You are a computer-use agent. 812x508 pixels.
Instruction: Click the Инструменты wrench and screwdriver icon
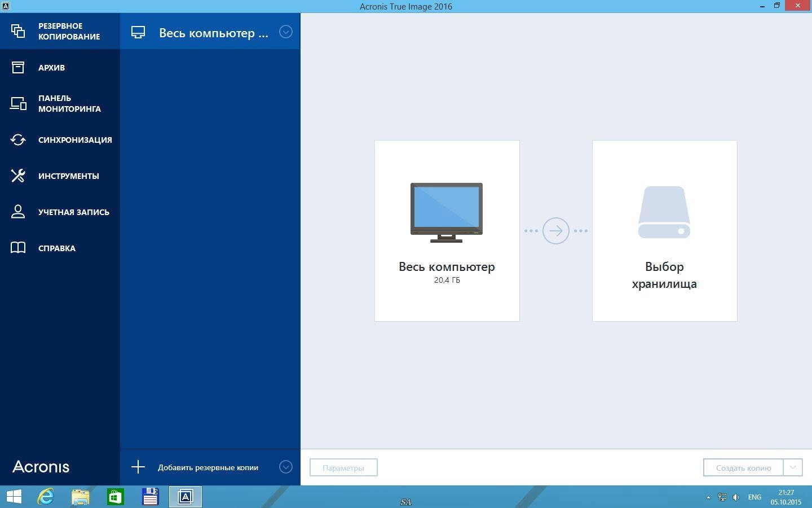pyautogui.click(x=18, y=176)
